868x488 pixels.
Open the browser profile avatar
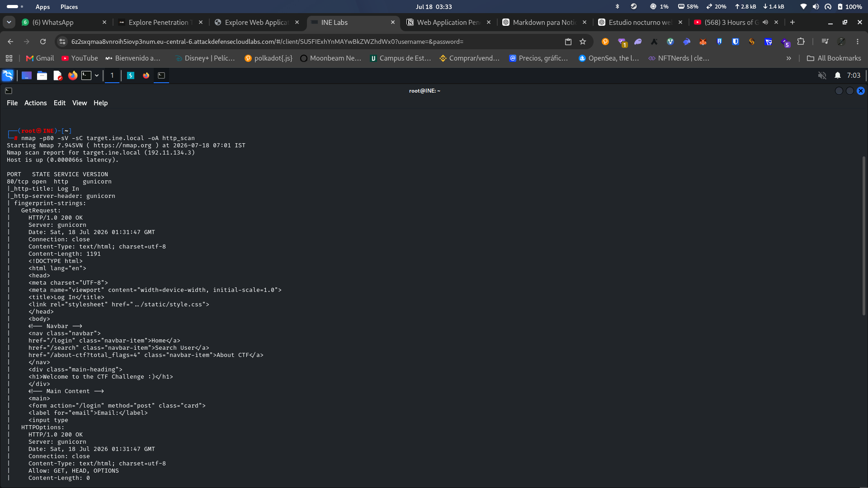(841, 42)
